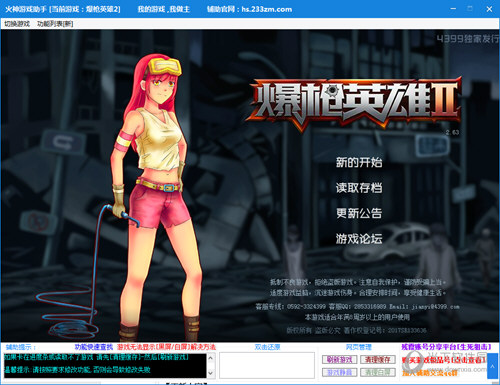Open the 生死狙击 account sharing platform link

click(x=446, y=347)
